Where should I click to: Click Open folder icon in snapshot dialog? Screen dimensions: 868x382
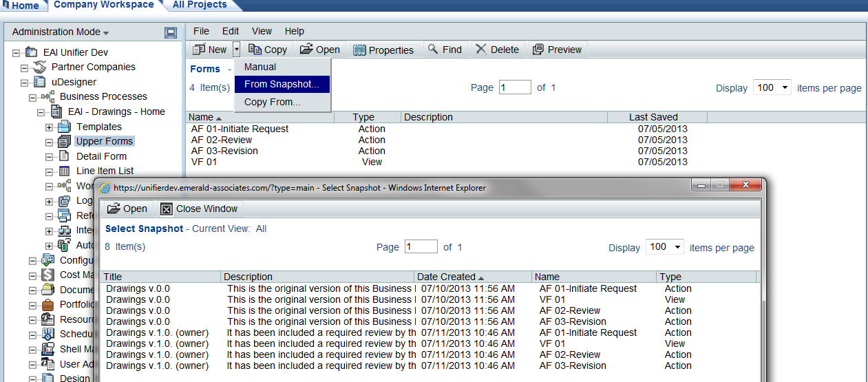coord(114,209)
